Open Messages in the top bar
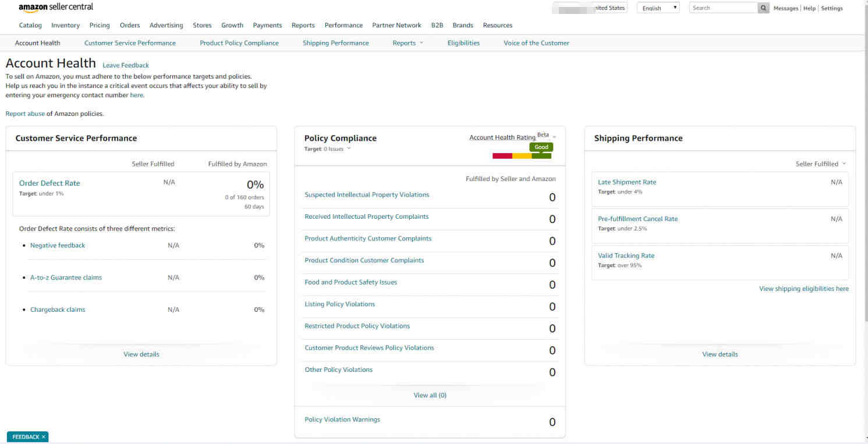The image size is (868, 444). 786,8
